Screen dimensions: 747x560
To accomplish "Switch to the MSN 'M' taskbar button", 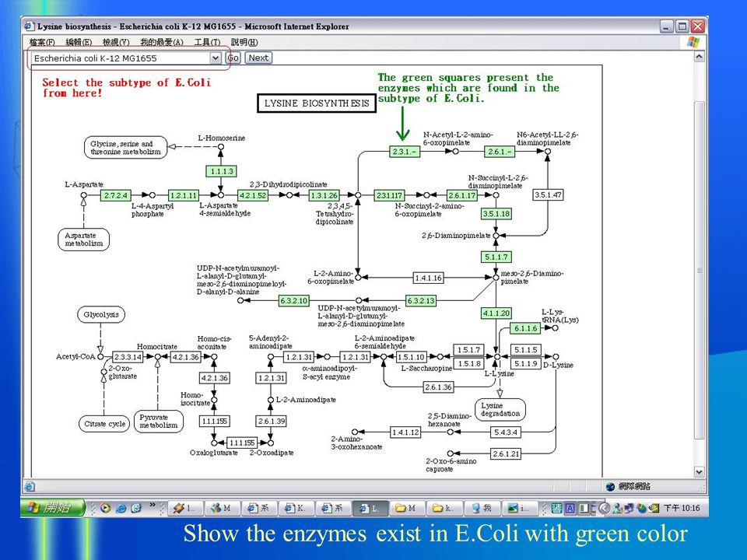I will click(x=223, y=508).
